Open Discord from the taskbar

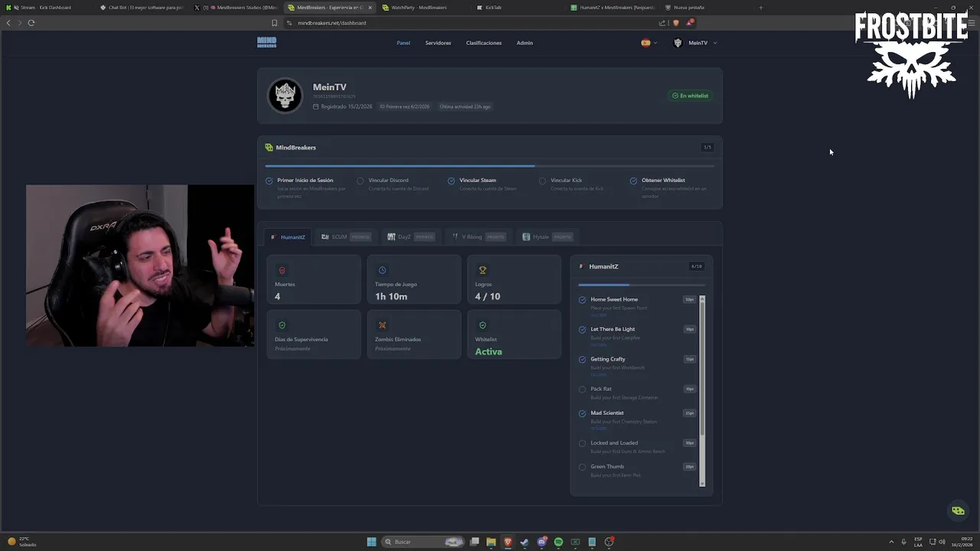(x=541, y=542)
